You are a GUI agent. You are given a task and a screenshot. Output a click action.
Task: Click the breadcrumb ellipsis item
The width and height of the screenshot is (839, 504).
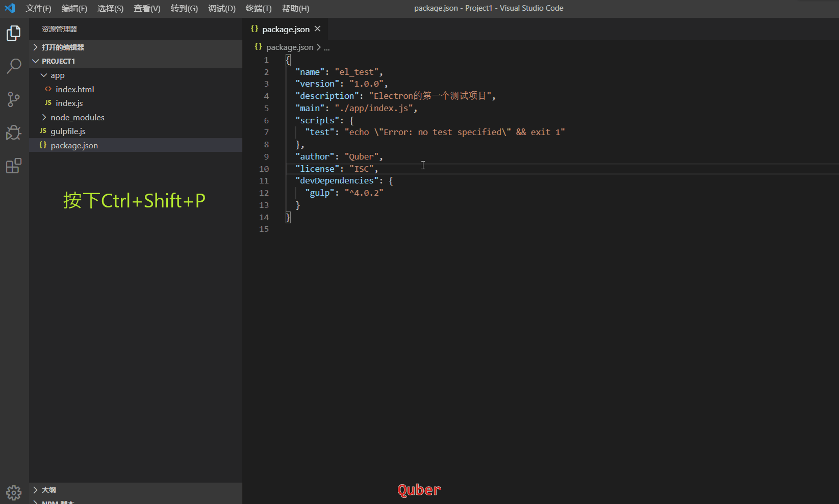pos(327,47)
